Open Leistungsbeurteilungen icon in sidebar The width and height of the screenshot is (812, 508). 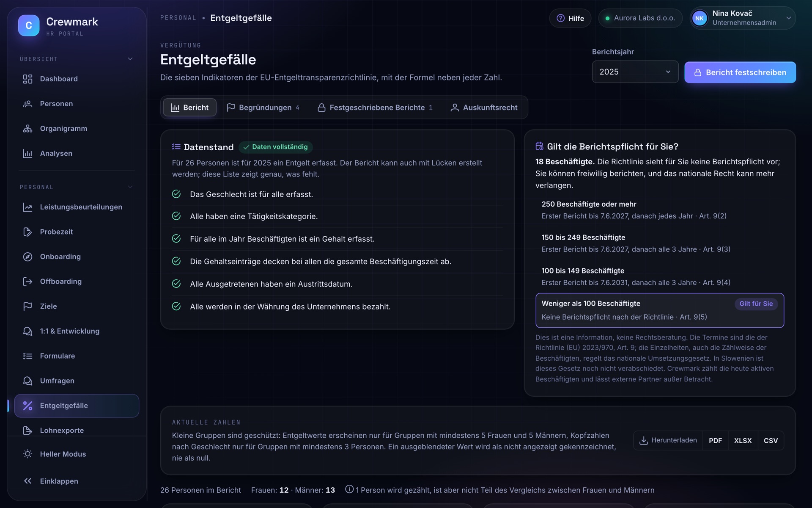[x=27, y=207]
